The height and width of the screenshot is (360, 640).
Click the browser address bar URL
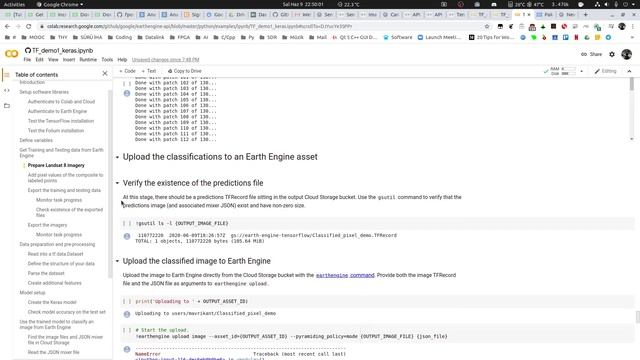tap(199, 26)
